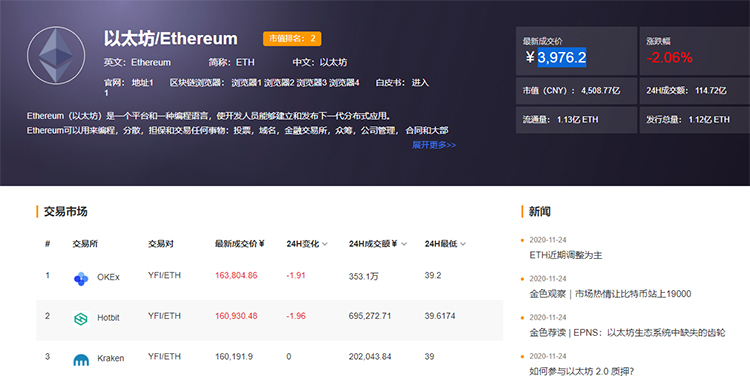
Task: Click the 新闻 section heading
Action: pyautogui.click(x=540, y=212)
